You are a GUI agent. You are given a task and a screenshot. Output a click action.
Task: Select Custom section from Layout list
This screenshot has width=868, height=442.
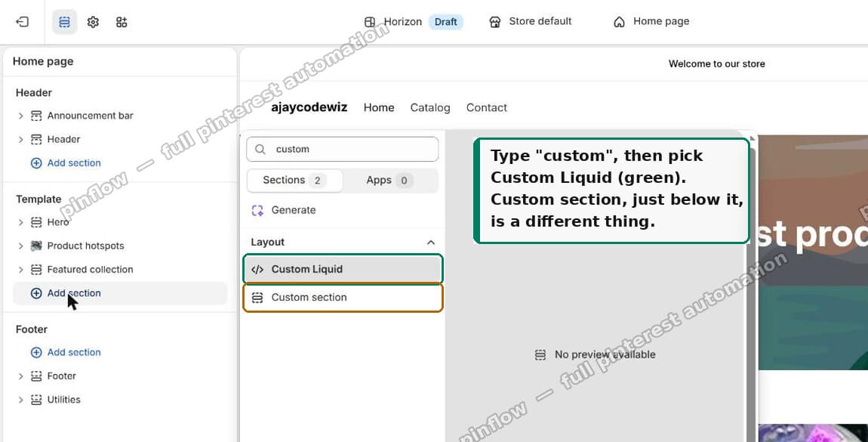343,298
